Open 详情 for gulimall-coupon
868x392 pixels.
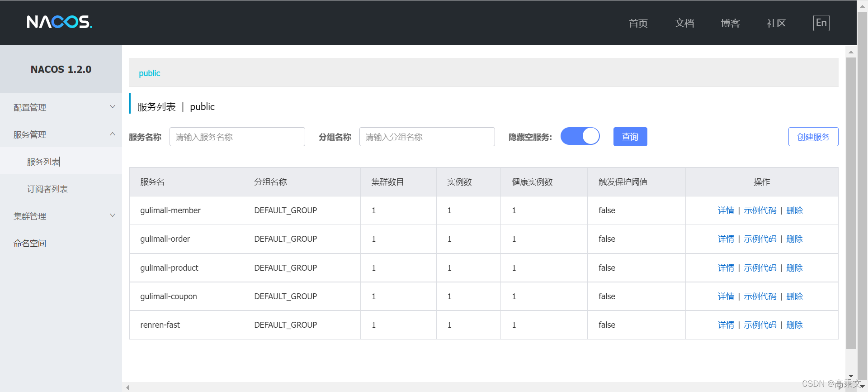coord(726,296)
